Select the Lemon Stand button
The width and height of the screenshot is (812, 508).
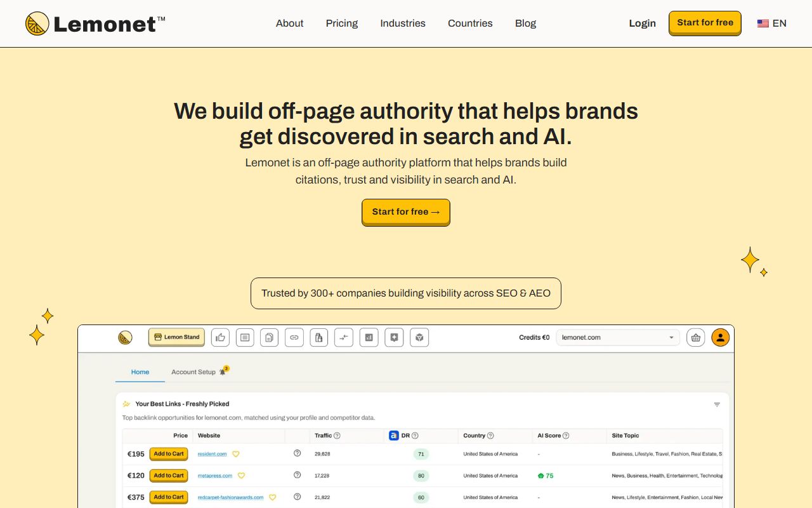(x=176, y=337)
